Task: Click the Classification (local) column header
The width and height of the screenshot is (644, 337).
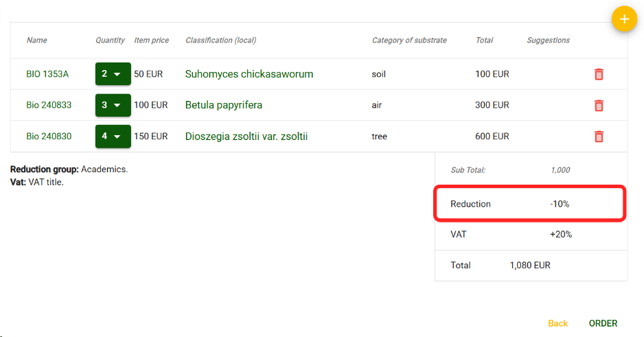Action: click(220, 40)
